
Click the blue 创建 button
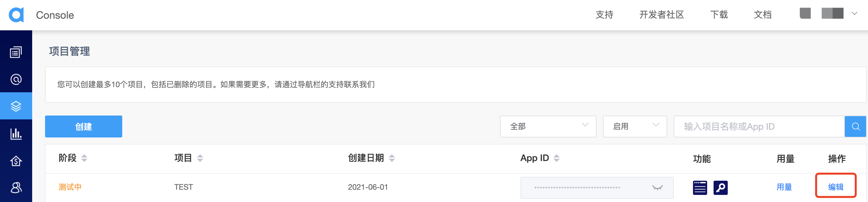(84, 126)
